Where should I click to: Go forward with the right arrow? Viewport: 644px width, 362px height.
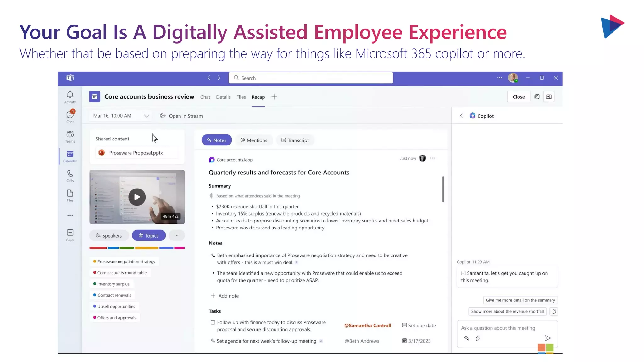tap(219, 78)
